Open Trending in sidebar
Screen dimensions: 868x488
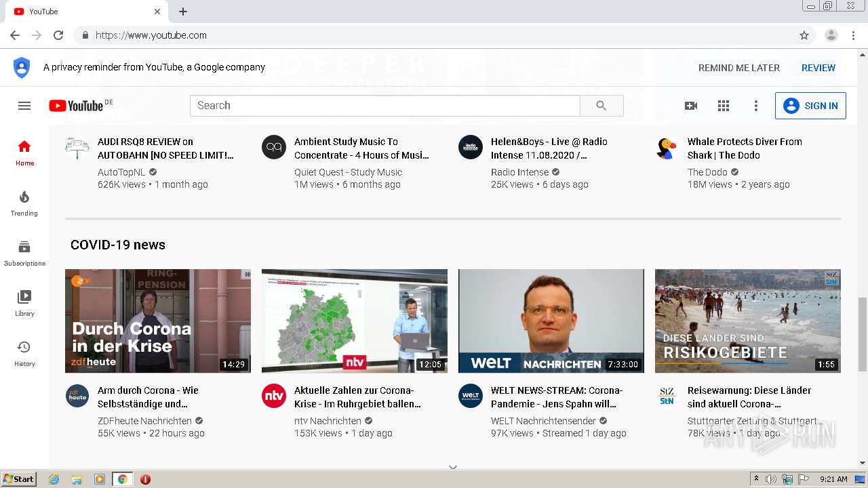tap(24, 203)
